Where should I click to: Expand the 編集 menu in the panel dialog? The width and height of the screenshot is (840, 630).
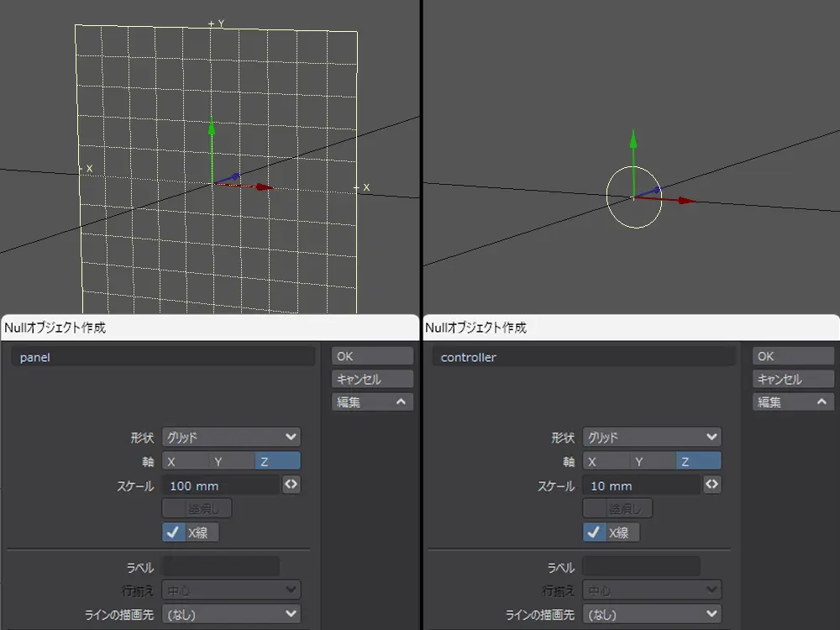click(x=373, y=402)
